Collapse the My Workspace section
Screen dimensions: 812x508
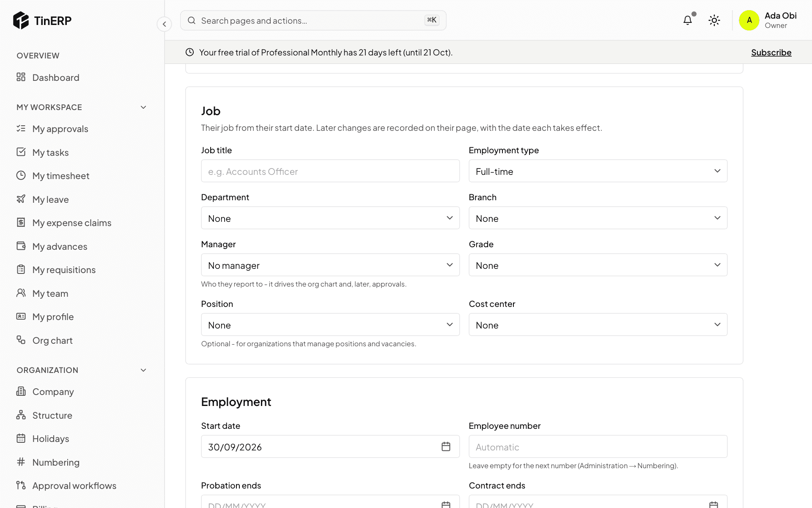click(143, 107)
